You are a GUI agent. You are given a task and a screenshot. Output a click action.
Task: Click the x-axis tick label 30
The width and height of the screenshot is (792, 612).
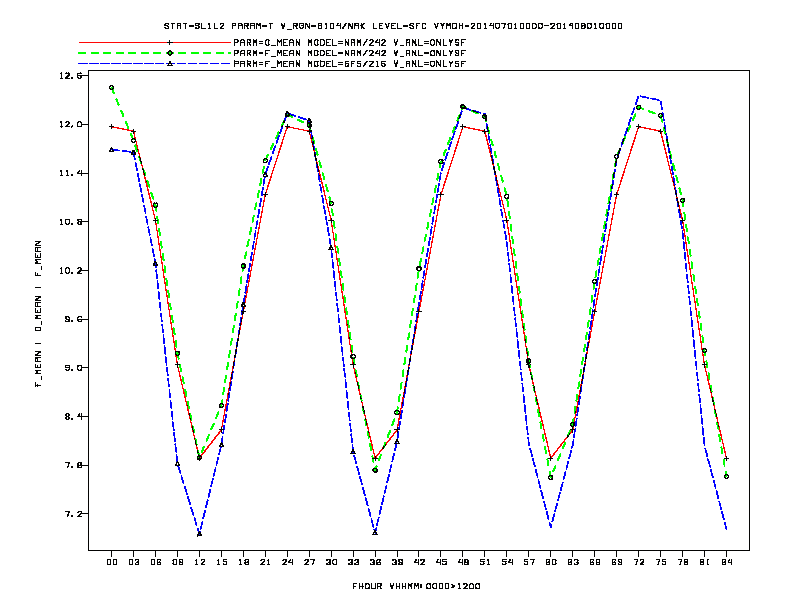pos(331,562)
